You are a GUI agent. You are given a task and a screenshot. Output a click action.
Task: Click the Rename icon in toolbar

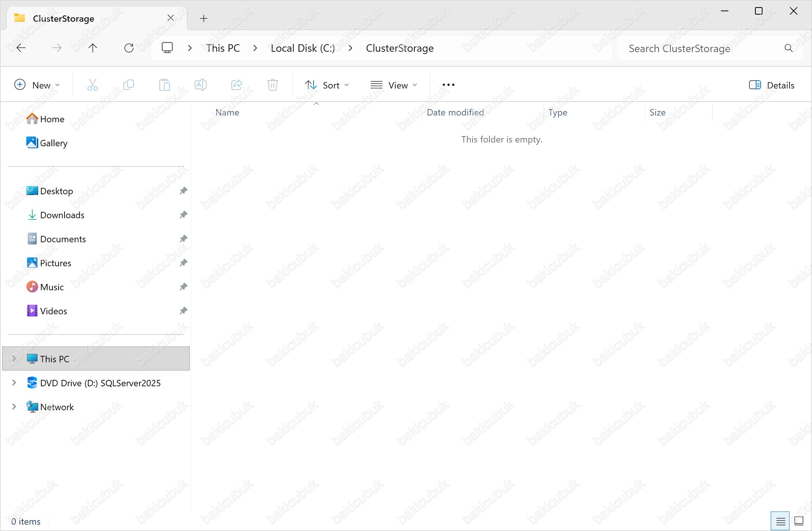click(x=201, y=85)
